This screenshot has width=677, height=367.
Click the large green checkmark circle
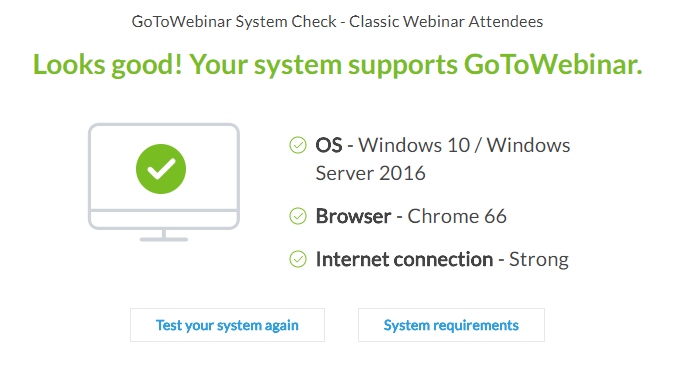[161, 169]
